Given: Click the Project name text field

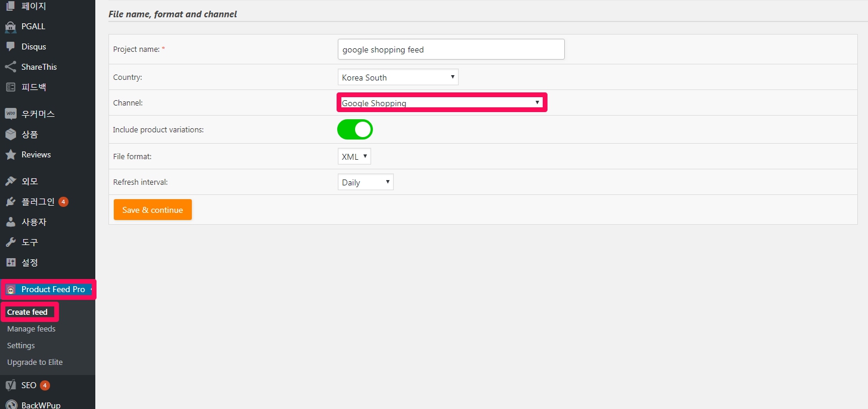Looking at the screenshot, I should [450, 49].
